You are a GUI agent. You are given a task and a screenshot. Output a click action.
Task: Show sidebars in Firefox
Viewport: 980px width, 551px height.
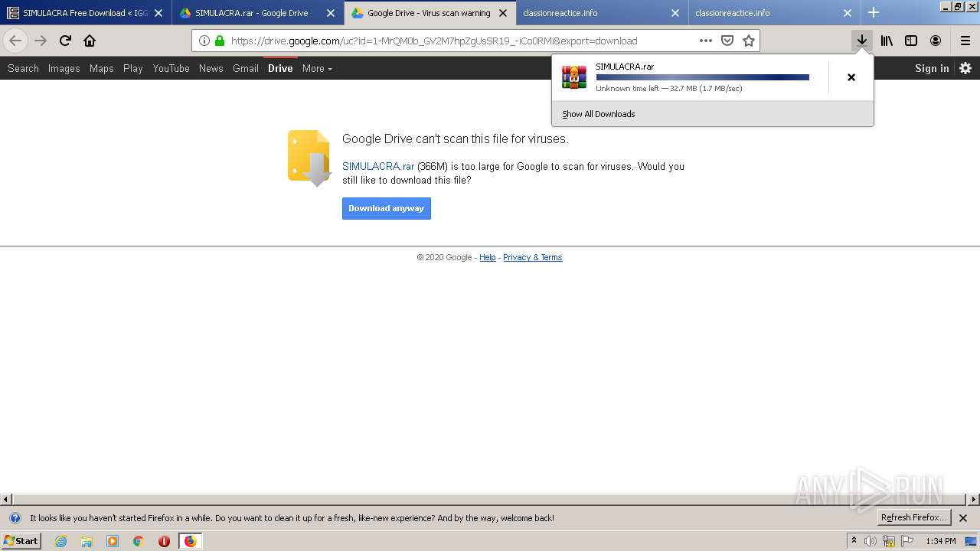pos(911,41)
